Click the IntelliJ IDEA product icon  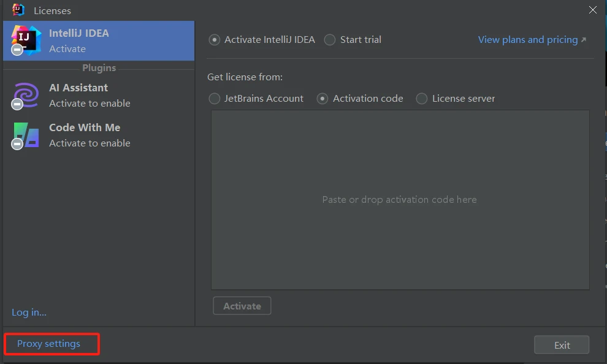(26, 39)
